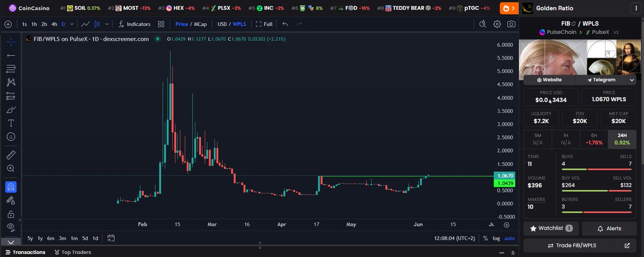Image resolution: width=644 pixels, height=257 pixels.
Task: Open go to date calendar icon
Action: click(111, 238)
